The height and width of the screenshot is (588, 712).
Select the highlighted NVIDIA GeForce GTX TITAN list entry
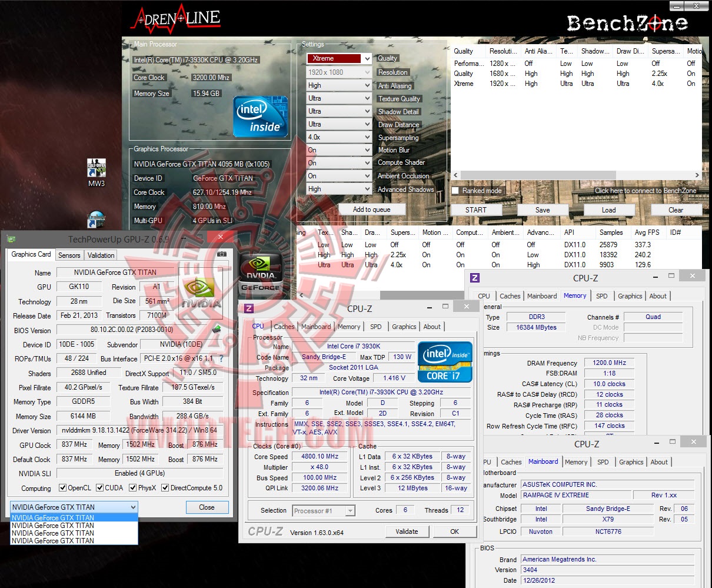pyautogui.click(x=74, y=518)
